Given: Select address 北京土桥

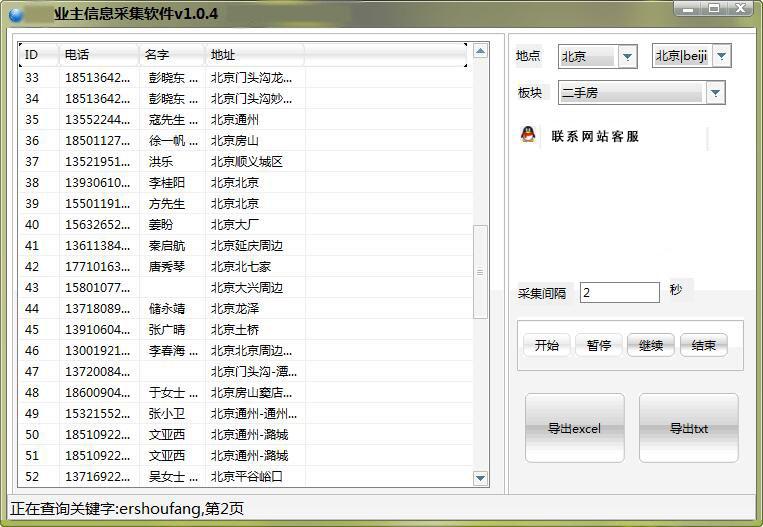Looking at the screenshot, I should click(235, 329).
